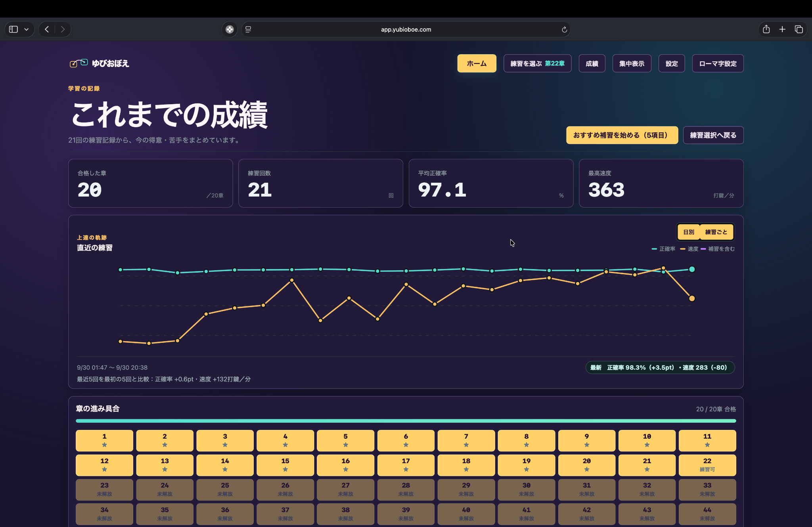Click the 最高速度 363 stat card
The height and width of the screenshot is (527, 812).
click(x=661, y=183)
